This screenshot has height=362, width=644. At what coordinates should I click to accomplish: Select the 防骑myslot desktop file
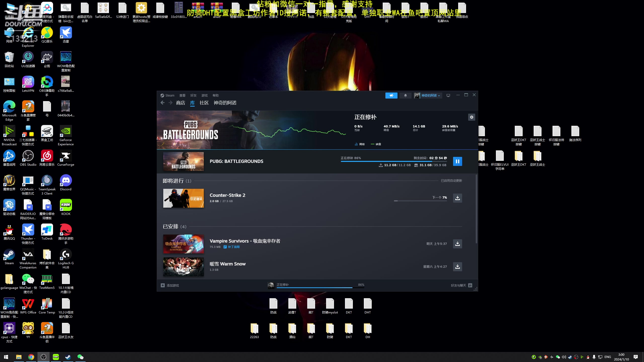coord(330,306)
